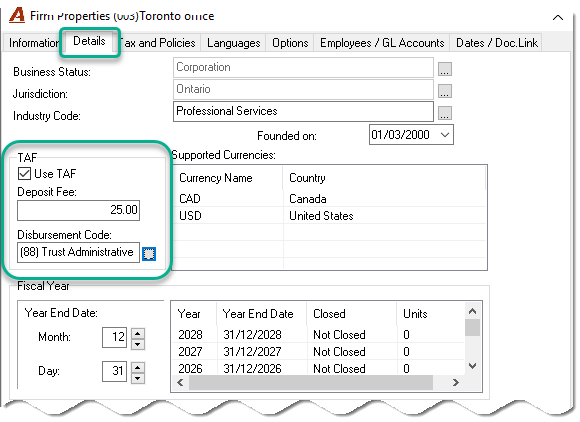Click the Units column header
Screen dimensions: 580x422
[x=431, y=314]
